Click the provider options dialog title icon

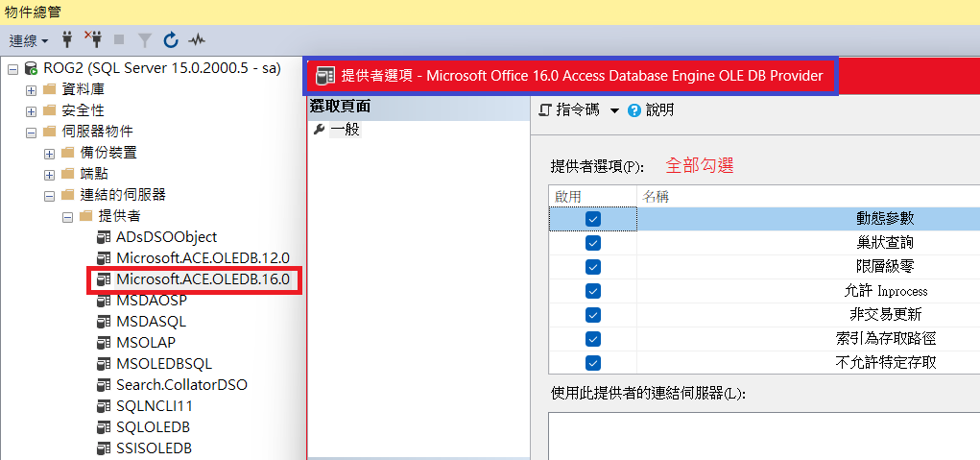325,76
